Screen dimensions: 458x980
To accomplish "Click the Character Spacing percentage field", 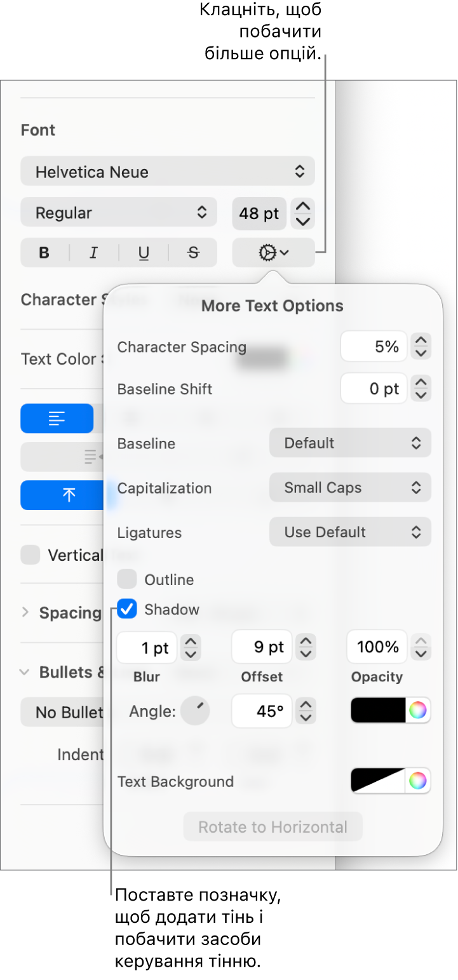I will [x=374, y=347].
